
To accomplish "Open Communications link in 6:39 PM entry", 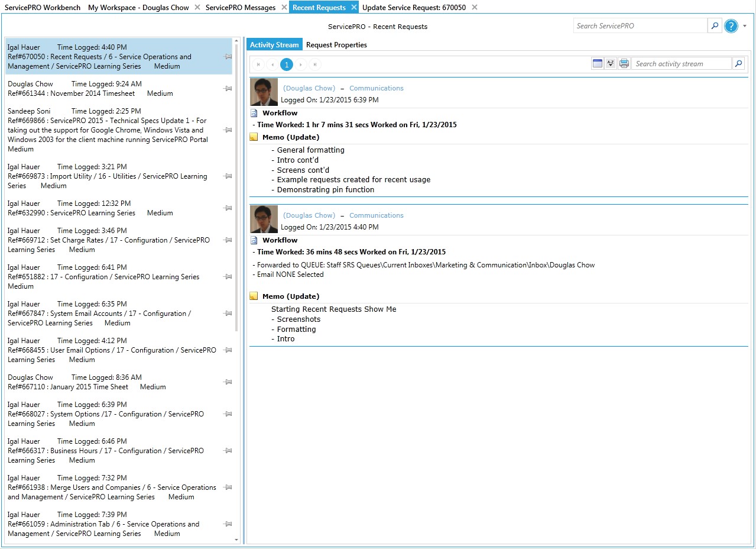I will point(377,88).
